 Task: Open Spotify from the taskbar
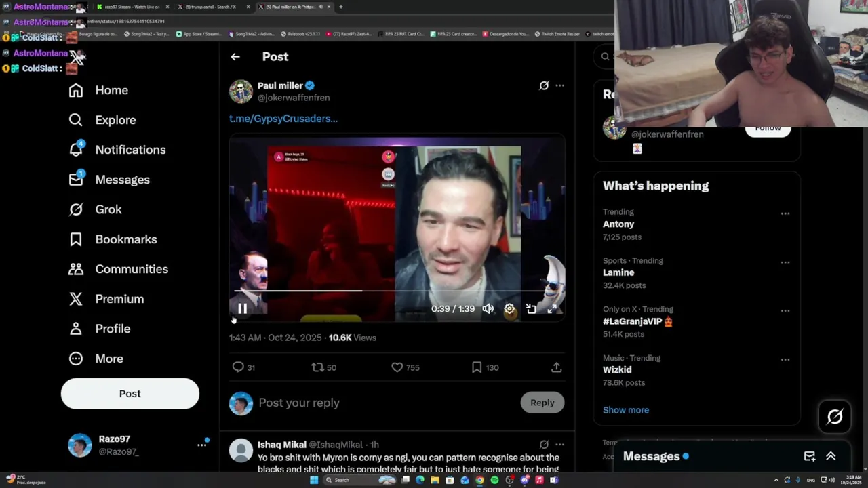[x=494, y=480]
